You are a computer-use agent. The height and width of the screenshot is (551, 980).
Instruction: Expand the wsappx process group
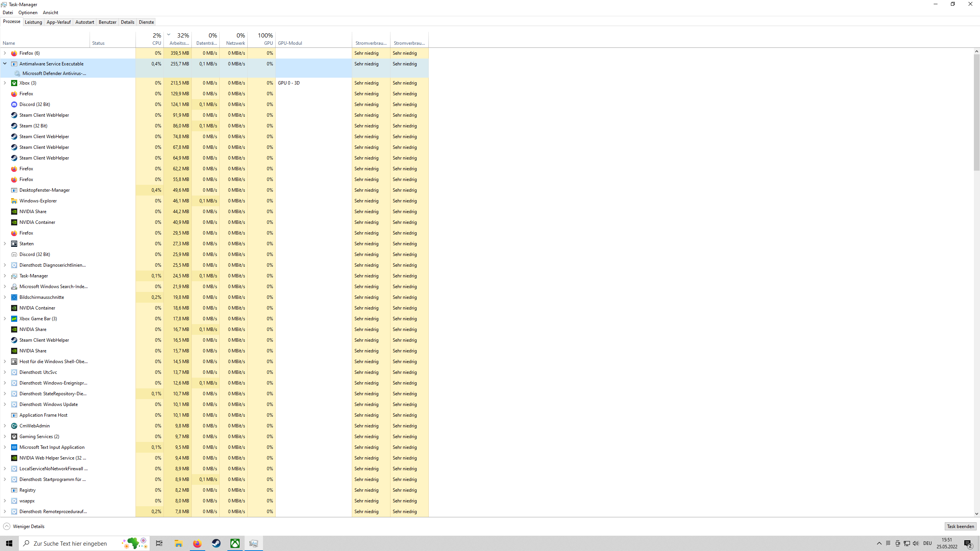click(5, 501)
